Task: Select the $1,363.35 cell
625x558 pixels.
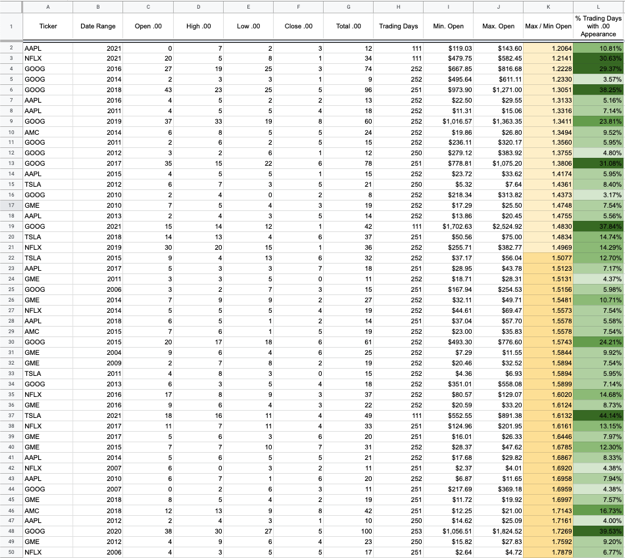Action: (498, 122)
